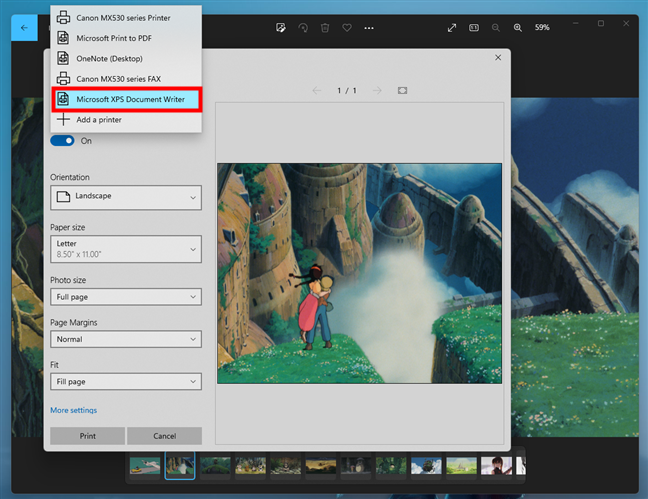Select the fifth filmstrip thumbnail
The width and height of the screenshot is (648, 499).
(x=286, y=466)
